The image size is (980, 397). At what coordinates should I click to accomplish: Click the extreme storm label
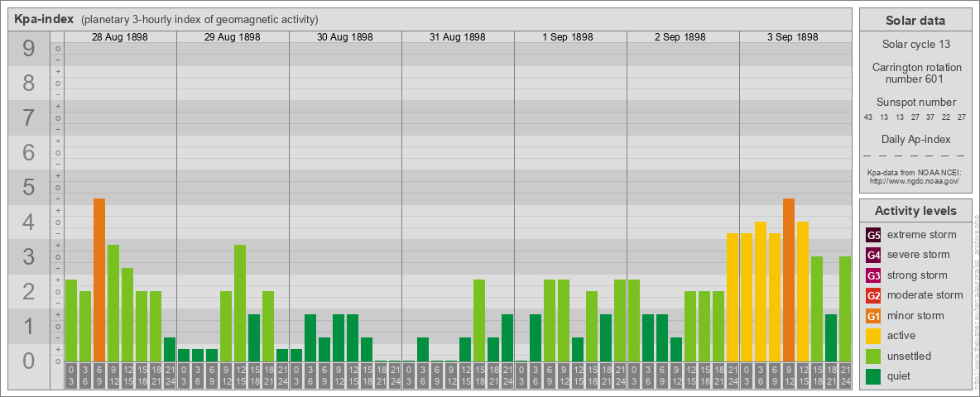pyautogui.click(x=922, y=235)
